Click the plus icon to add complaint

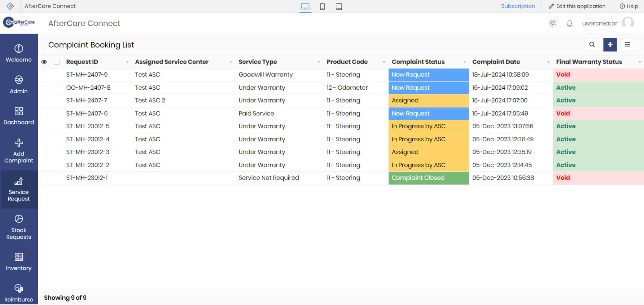(x=610, y=45)
